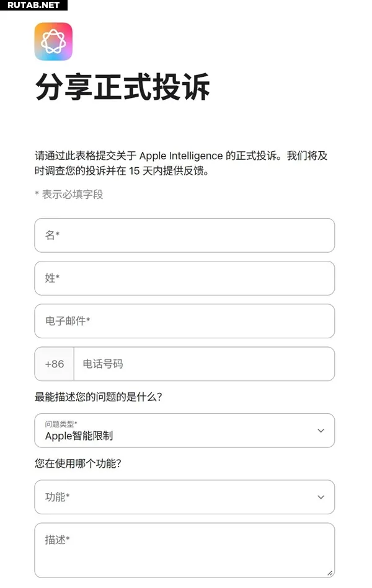Click the 您在使用哪个功能 question label
This screenshot has width=372, height=588.
click(77, 463)
